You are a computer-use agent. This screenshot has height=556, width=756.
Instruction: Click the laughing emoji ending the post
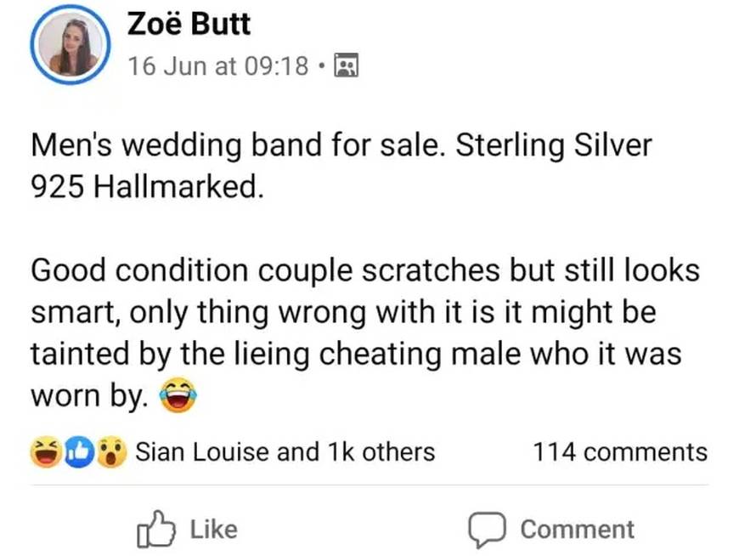click(177, 396)
